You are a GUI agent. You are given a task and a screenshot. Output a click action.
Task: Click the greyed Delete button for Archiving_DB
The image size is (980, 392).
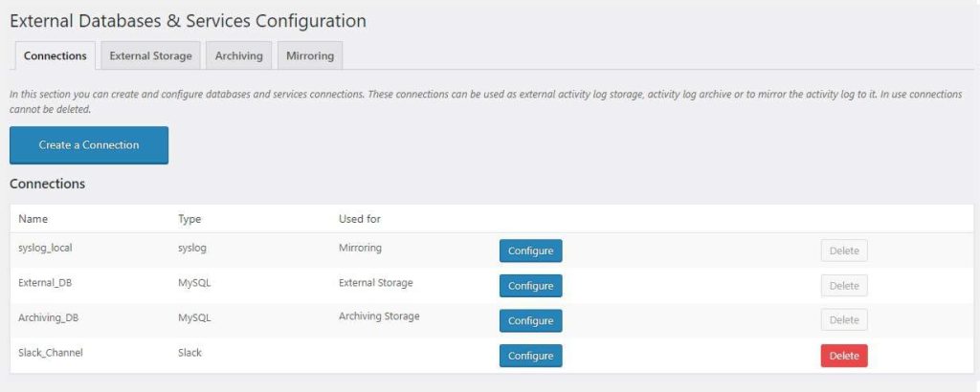(x=843, y=320)
